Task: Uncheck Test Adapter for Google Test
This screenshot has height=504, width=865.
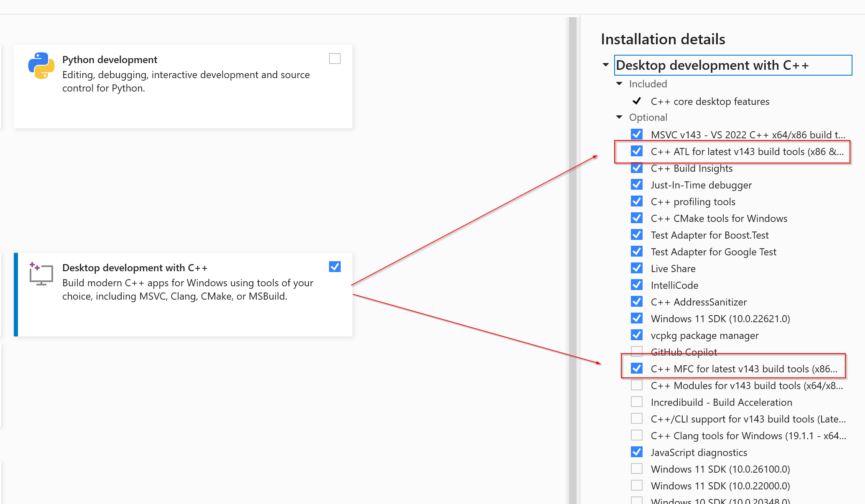Action: (637, 251)
